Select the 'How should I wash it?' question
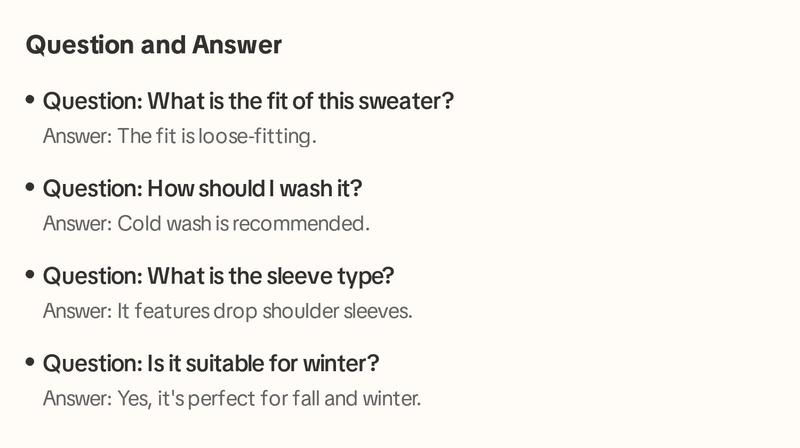Image resolution: width=800 pixels, height=448 pixels. (x=203, y=188)
